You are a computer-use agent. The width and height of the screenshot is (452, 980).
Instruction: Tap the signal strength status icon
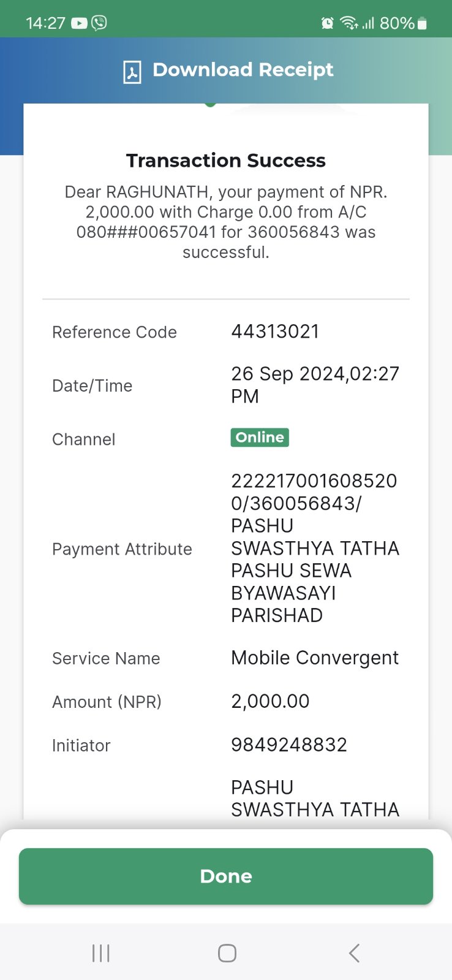(367, 23)
